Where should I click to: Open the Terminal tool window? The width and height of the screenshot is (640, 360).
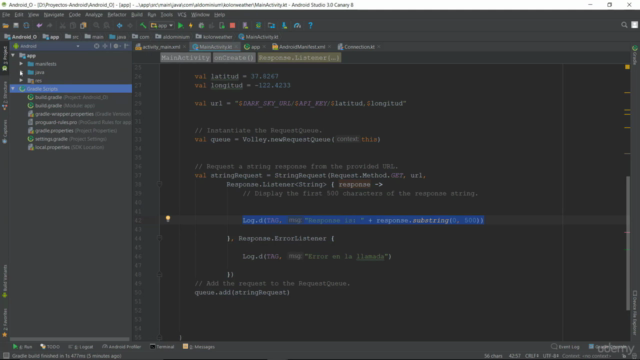162,347
